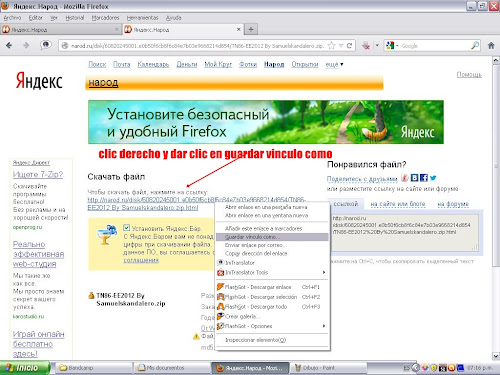
Task: Click the Почта link in Yandex navigation
Action: click(122, 64)
